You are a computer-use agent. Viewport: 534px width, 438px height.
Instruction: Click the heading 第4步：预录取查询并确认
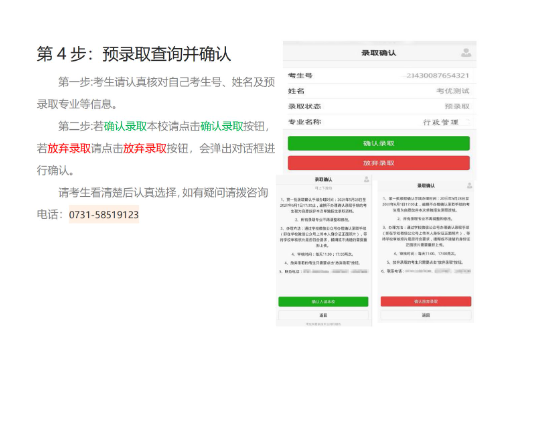[x=134, y=54]
